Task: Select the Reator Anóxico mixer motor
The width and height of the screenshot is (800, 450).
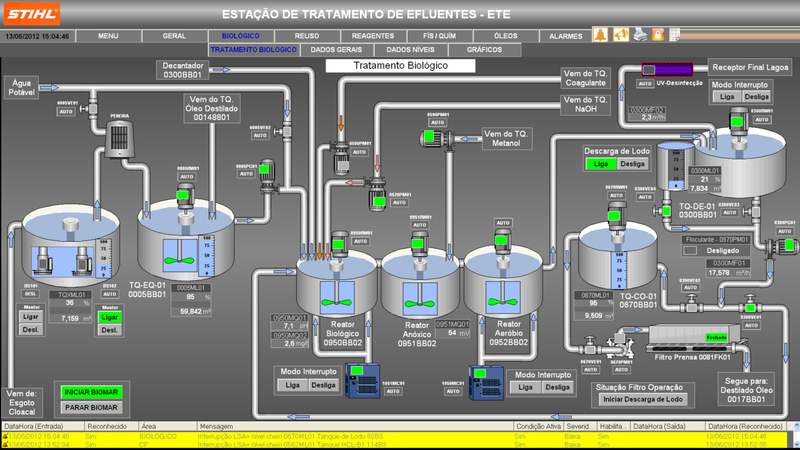Action: (419, 245)
